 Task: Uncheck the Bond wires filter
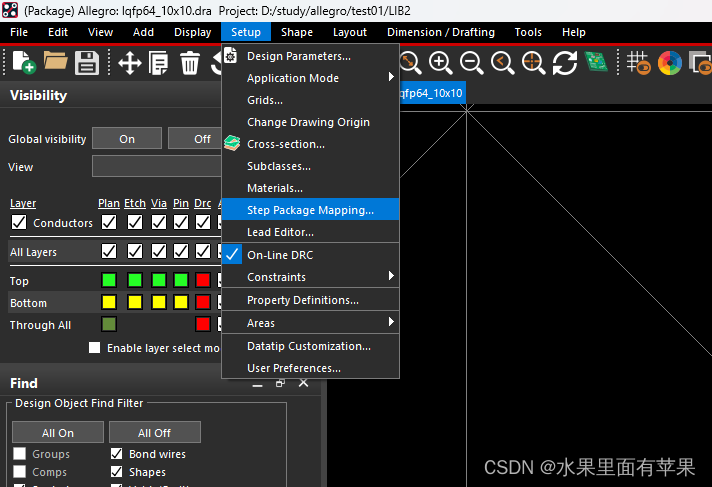coord(116,454)
